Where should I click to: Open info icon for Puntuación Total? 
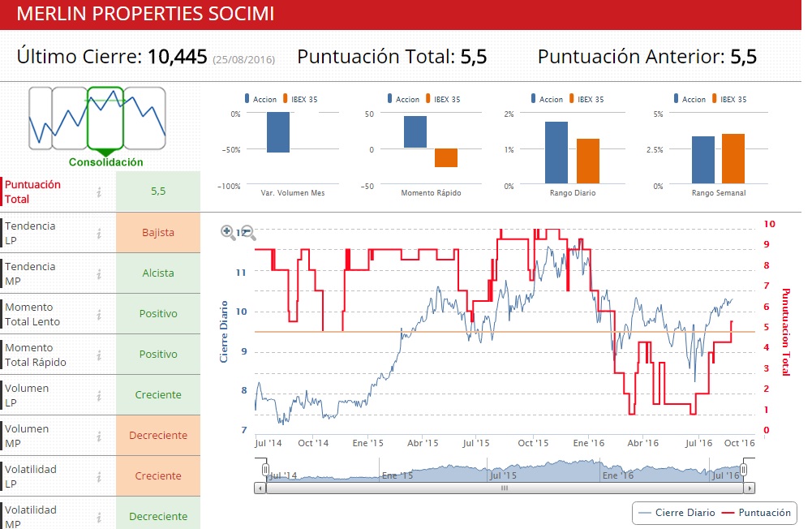click(99, 192)
